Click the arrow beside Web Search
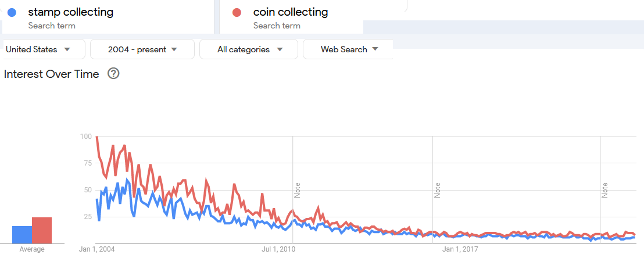 (374, 49)
